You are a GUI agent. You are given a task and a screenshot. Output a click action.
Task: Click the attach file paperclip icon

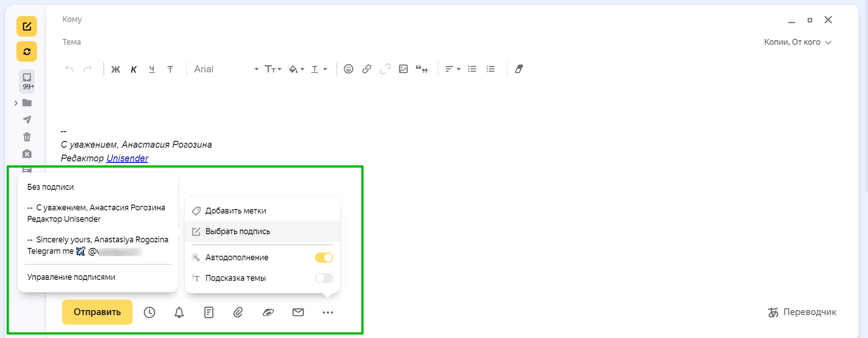pos(238,312)
